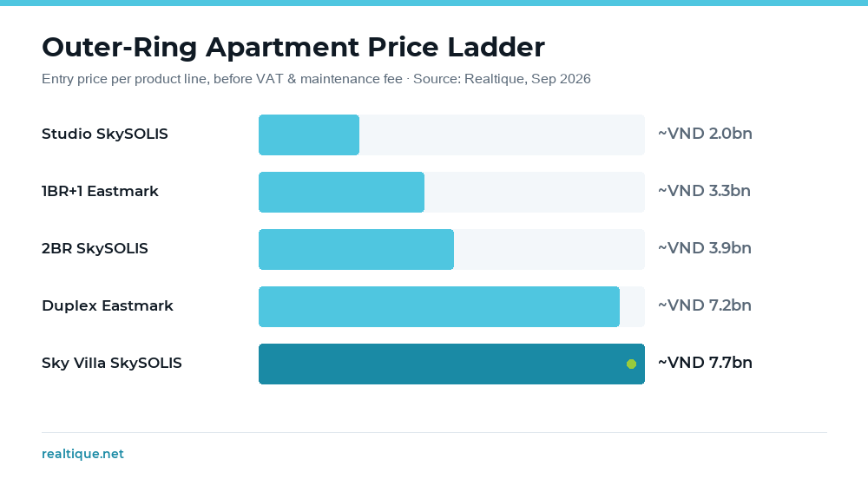Select the 1BR+1 Eastmark bar
The image size is (868, 479).
coord(341,192)
